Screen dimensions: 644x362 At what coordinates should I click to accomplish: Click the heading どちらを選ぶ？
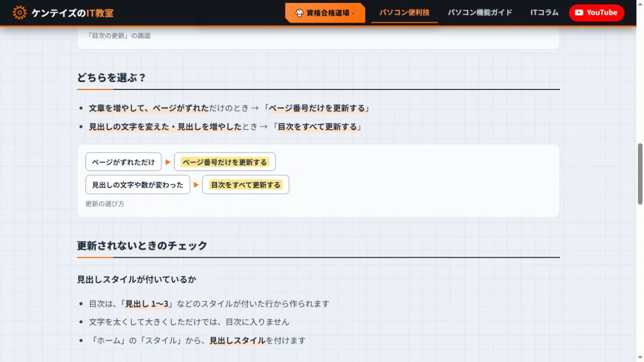click(x=112, y=77)
